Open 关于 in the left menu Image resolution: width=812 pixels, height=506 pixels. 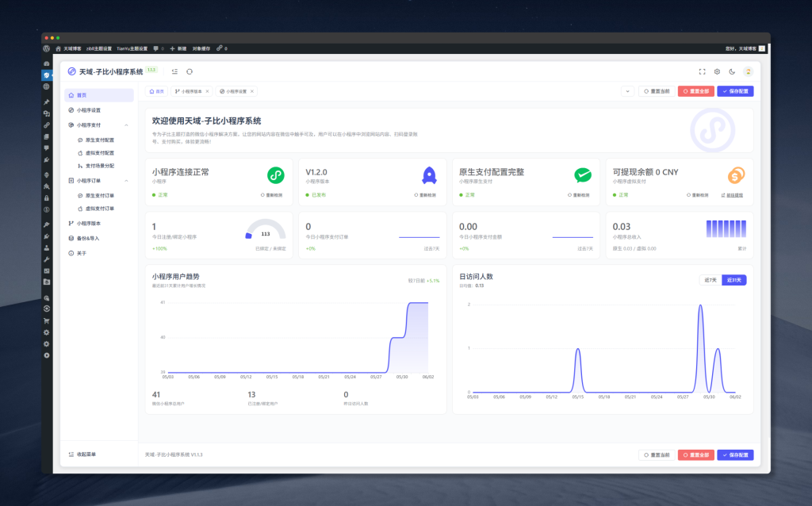point(99,253)
